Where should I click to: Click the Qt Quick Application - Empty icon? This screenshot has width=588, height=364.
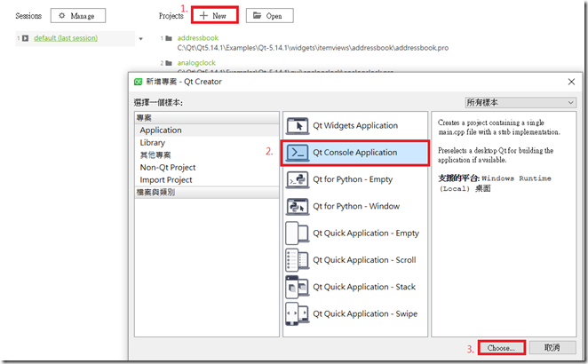coord(298,233)
